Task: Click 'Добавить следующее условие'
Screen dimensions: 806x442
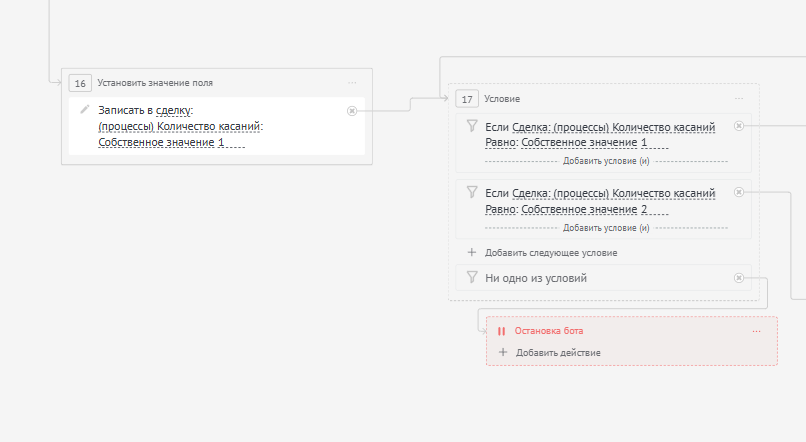Action: click(551, 253)
